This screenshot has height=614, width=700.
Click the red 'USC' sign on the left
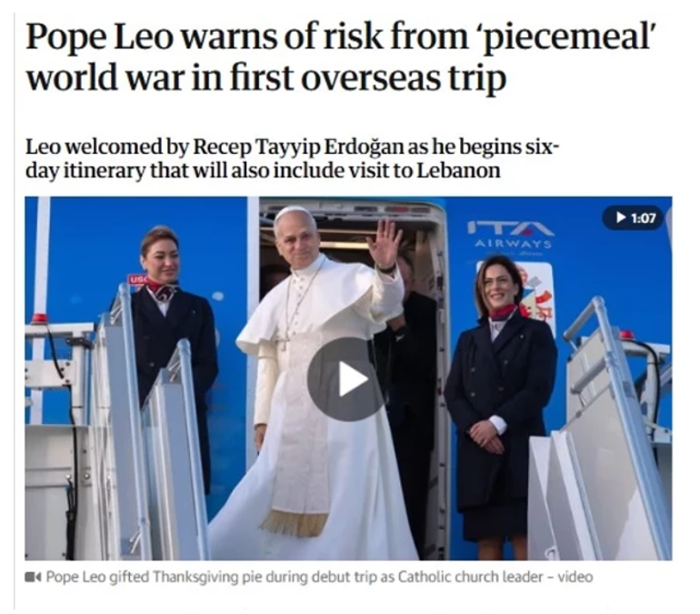(136, 279)
